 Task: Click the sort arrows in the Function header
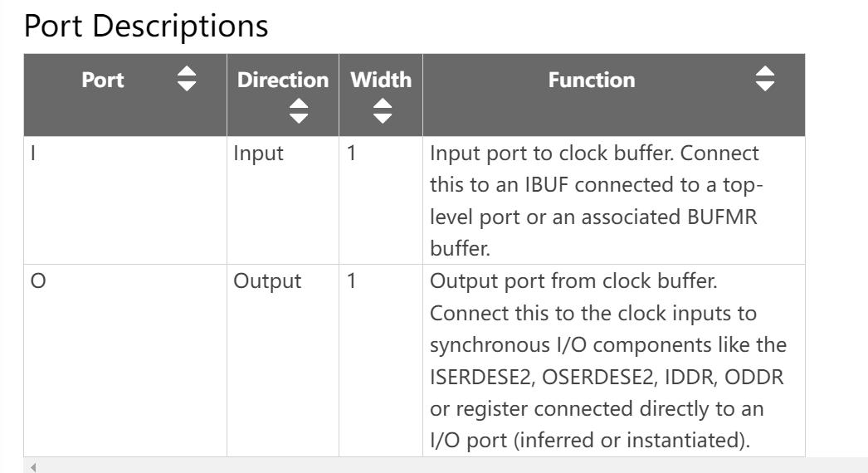(764, 80)
